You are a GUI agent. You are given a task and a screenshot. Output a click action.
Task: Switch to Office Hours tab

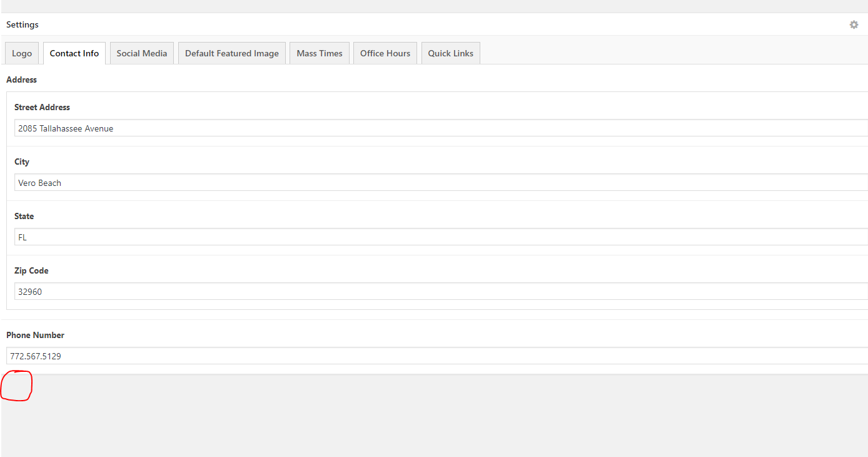pos(385,53)
